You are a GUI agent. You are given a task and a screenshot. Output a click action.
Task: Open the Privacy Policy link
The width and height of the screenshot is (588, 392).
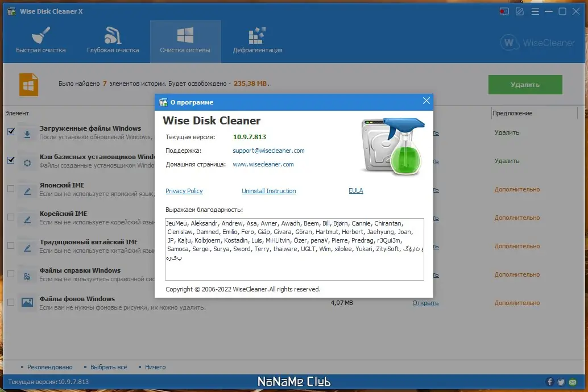point(184,191)
